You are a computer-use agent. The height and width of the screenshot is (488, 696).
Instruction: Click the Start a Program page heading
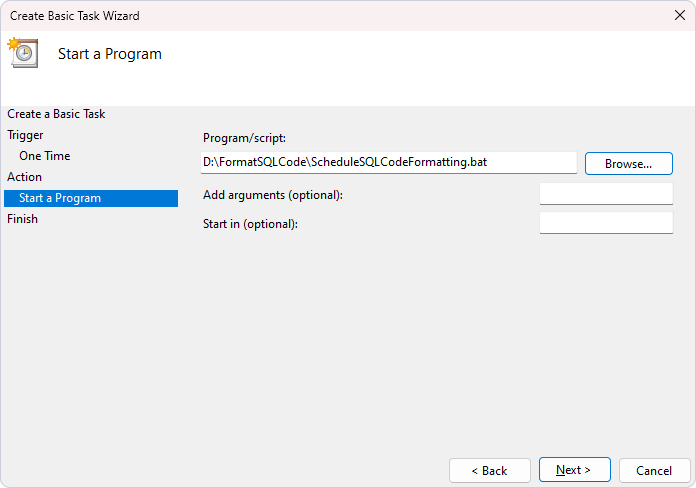tap(110, 54)
